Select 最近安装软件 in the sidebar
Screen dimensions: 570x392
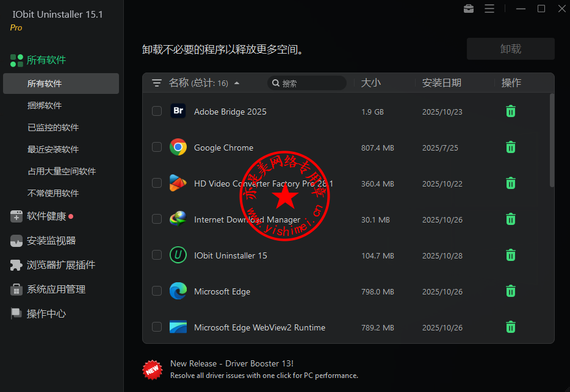tap(53, 149)
